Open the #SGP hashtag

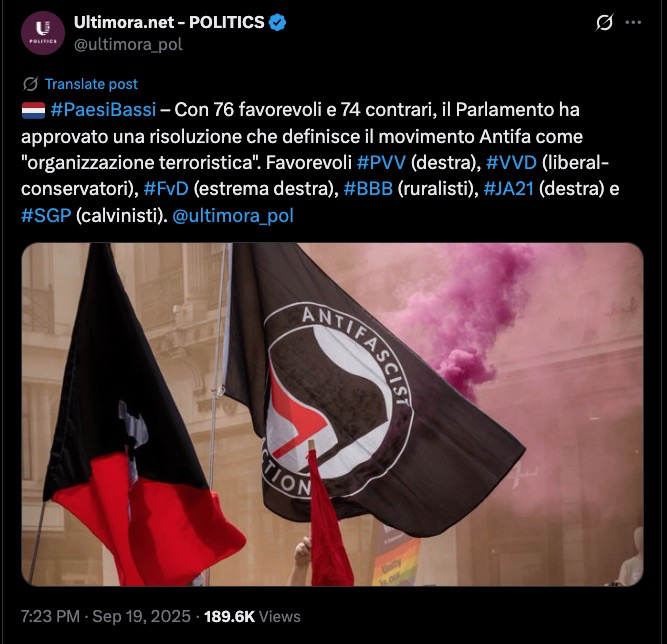(x=46, y=216)
